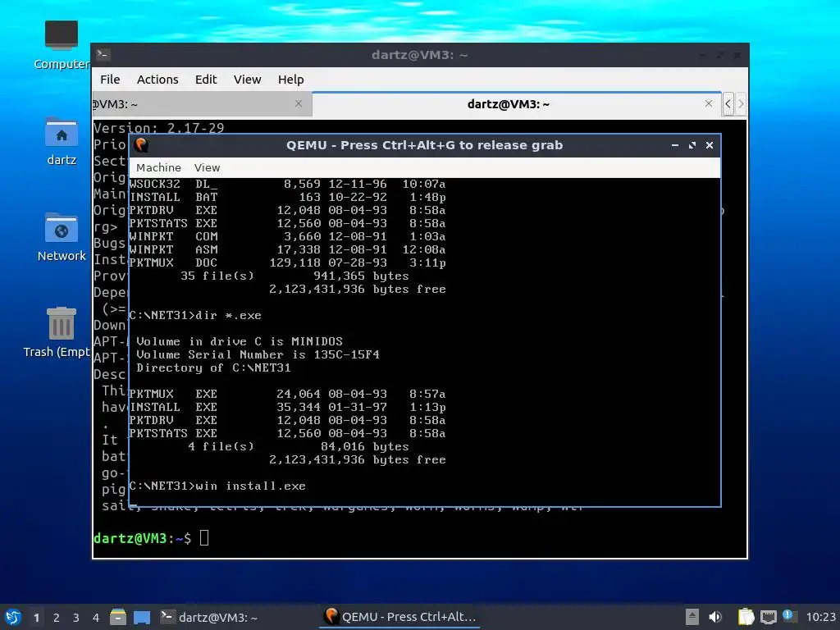The image size is (840, 630).
Task: Click 'Version: 2.17-29' in terminal
Action: (x=158, y=127)
